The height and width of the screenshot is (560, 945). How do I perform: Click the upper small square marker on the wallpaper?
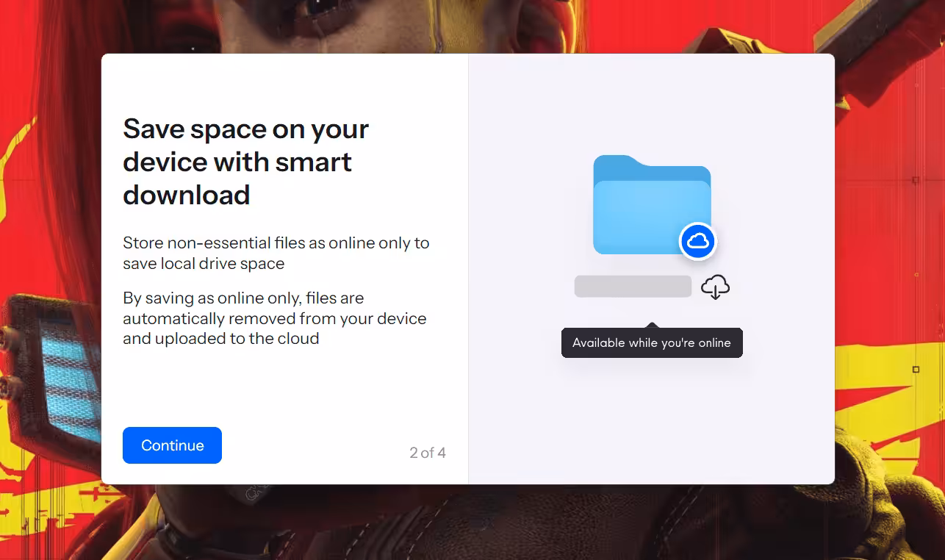point(916,180)
